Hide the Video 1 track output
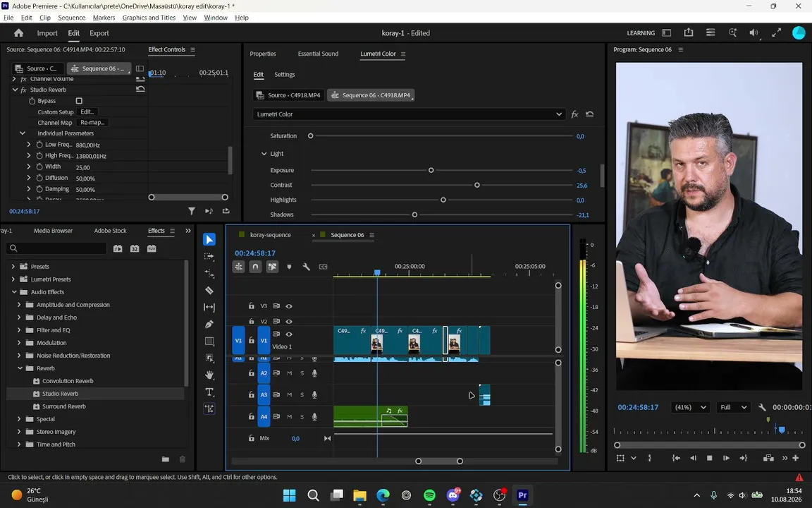This screenshot has height=508, width=812. [289, 334]
